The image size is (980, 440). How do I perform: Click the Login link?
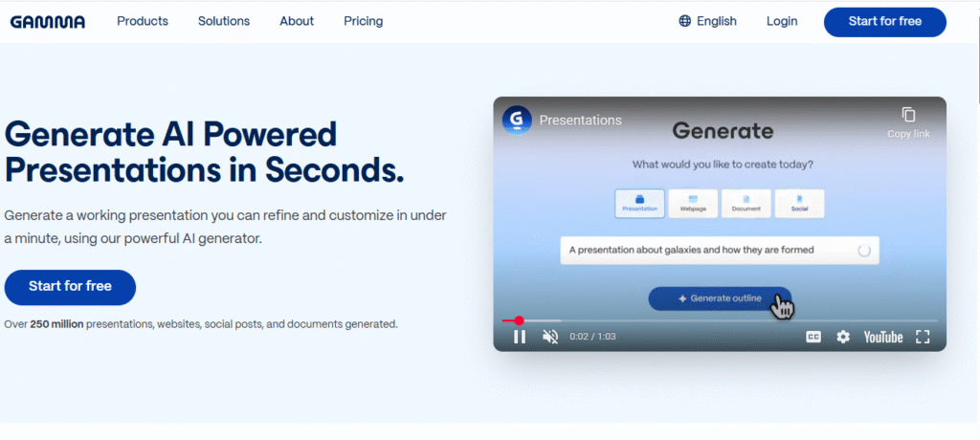click(x=782, y=21)
